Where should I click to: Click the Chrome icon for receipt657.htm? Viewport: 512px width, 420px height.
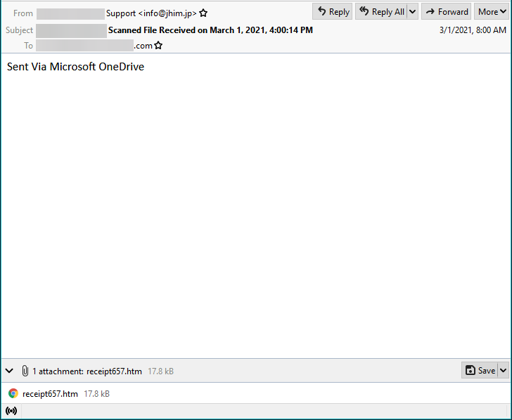click(13, 394)
